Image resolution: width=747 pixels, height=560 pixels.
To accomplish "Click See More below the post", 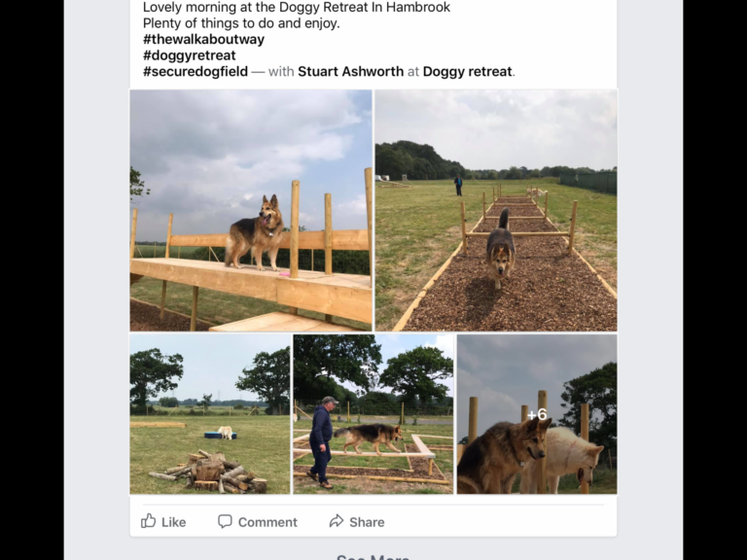I will [373, 557].
